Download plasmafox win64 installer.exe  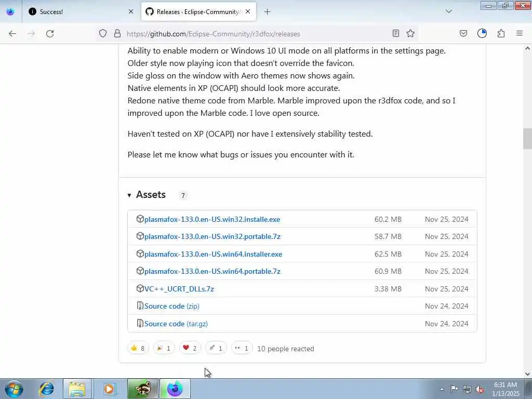pos(213,254)
